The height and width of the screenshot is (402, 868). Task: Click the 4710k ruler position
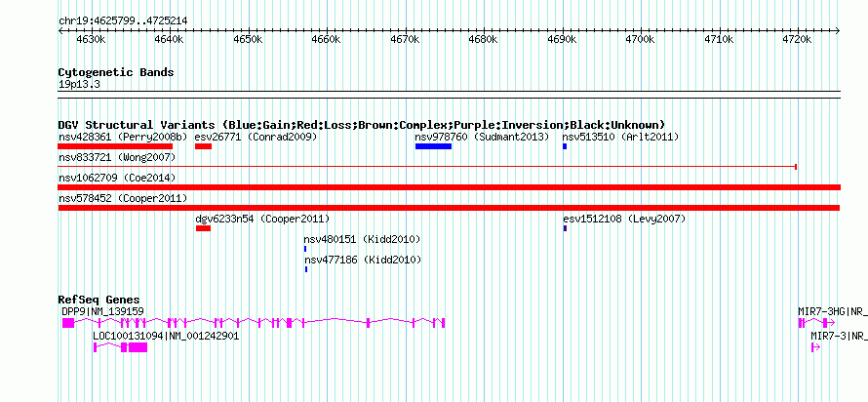pos(720,39)
